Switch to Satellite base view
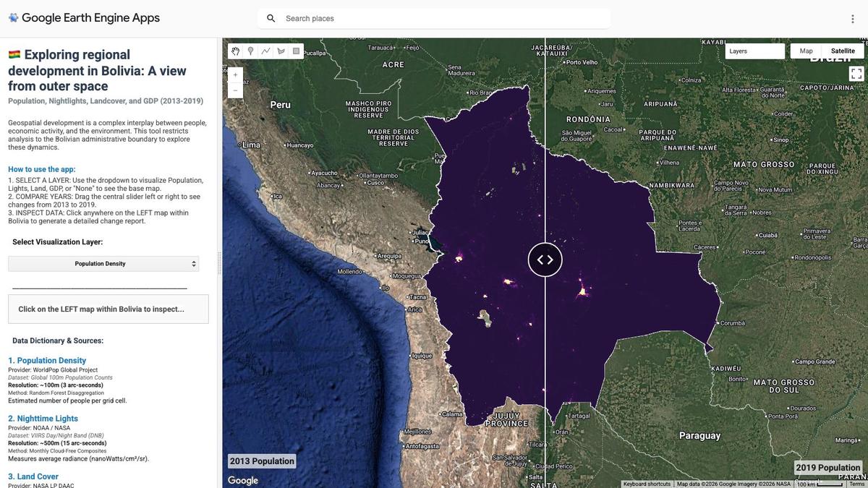Screen dimensions: 868x488 tap(843, 51)
